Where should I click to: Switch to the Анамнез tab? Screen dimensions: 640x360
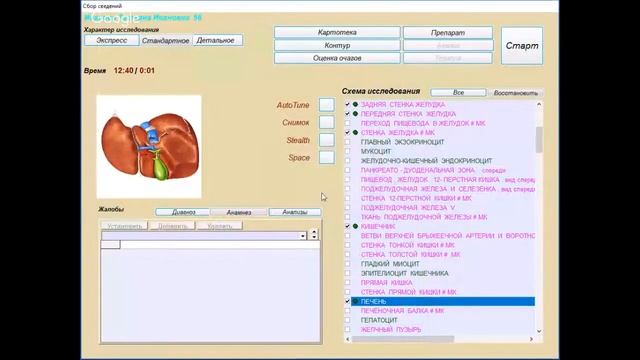[239, 212]
